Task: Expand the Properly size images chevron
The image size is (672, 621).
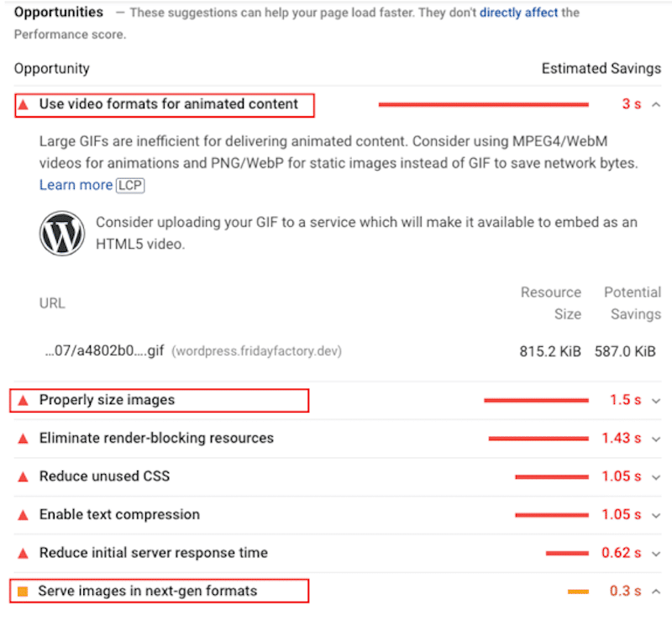Action: point(656,401)
